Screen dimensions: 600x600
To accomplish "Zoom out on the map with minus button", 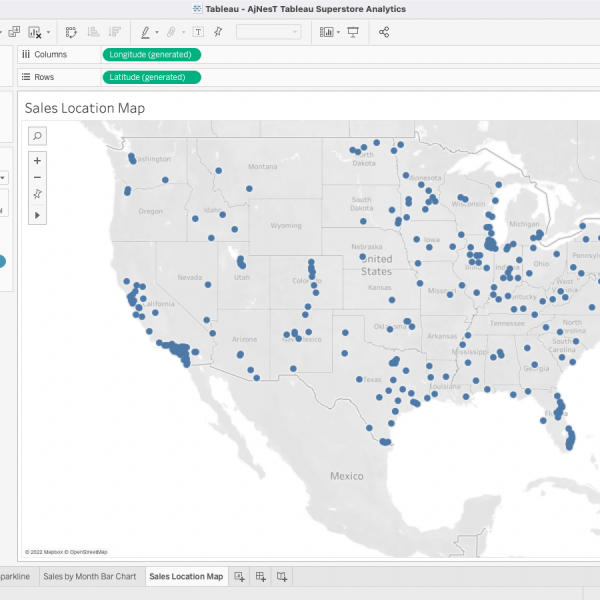I will (x=37, y=177).
